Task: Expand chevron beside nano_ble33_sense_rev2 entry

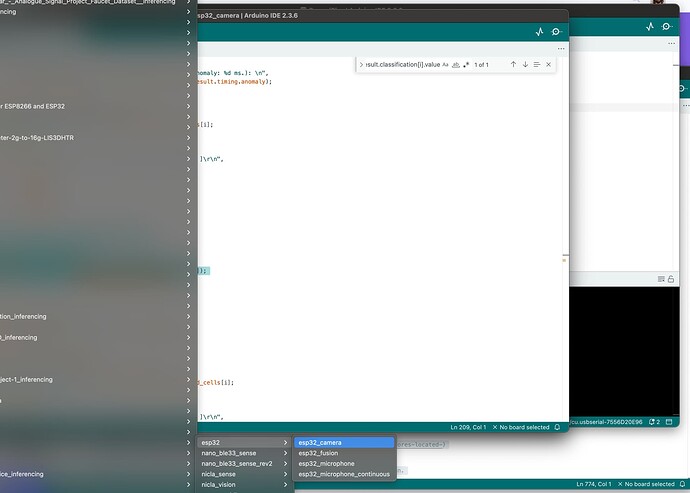Action: pos(285,464)
